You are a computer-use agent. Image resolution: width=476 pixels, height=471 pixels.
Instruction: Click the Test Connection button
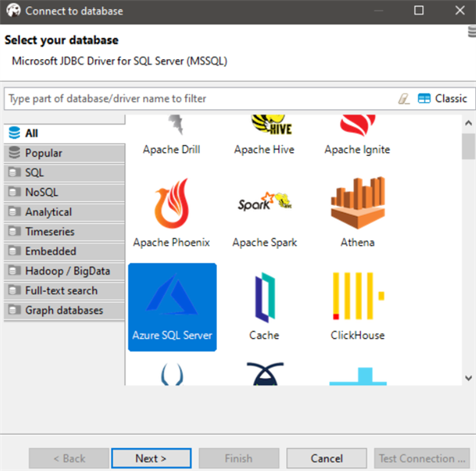tap(422, 458)
